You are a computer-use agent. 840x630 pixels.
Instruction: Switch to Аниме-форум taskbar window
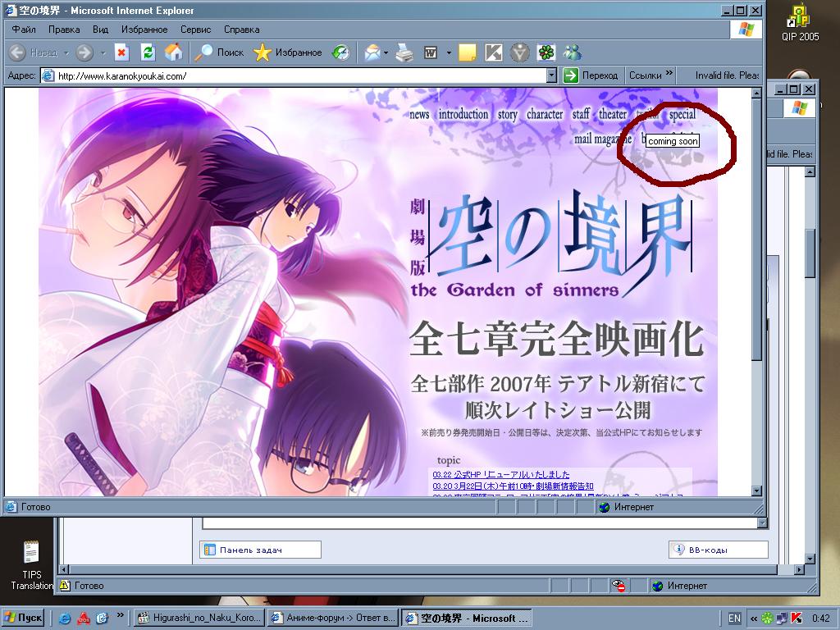(333, 618)
